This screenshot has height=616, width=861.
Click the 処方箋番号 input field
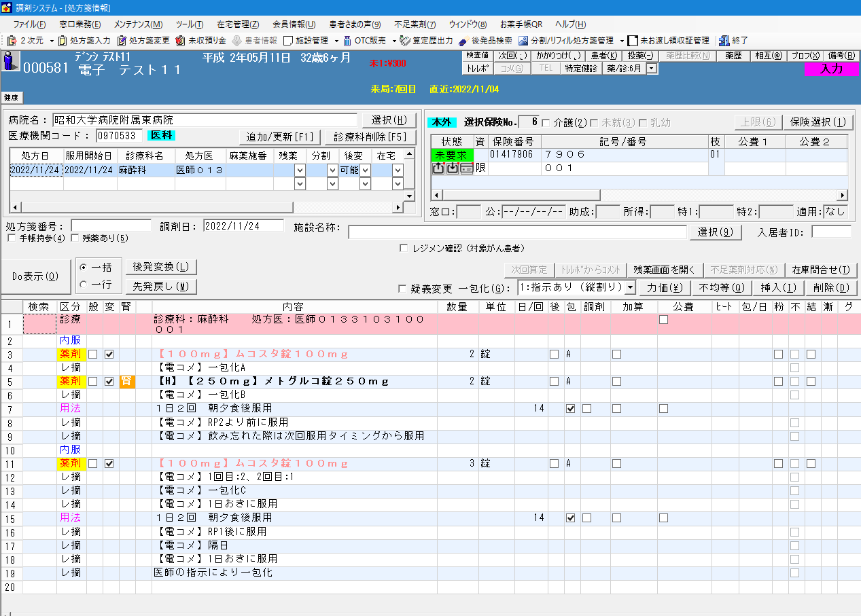tap(111, 225)
